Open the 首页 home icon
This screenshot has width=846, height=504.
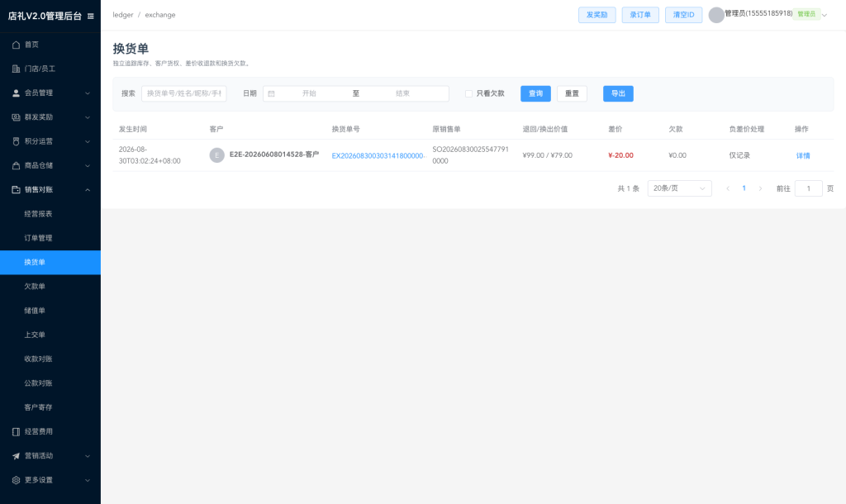(x=17, y=45)
